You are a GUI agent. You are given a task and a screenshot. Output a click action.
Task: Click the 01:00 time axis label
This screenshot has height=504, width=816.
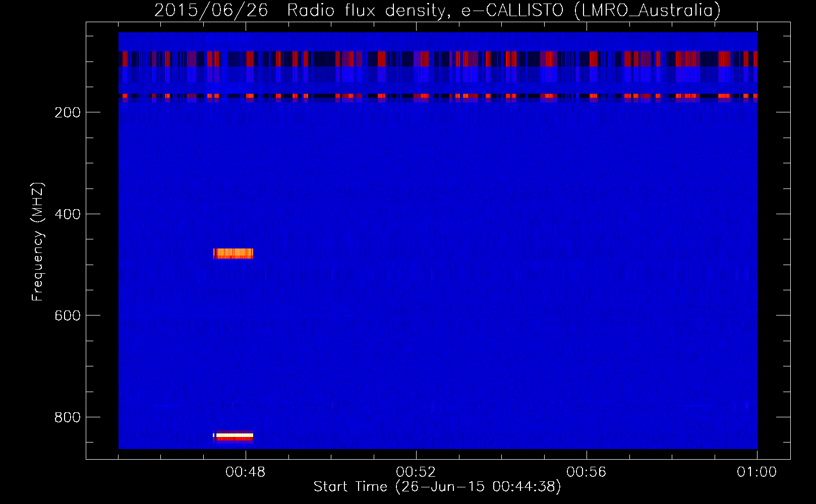[x=757, y=472]
